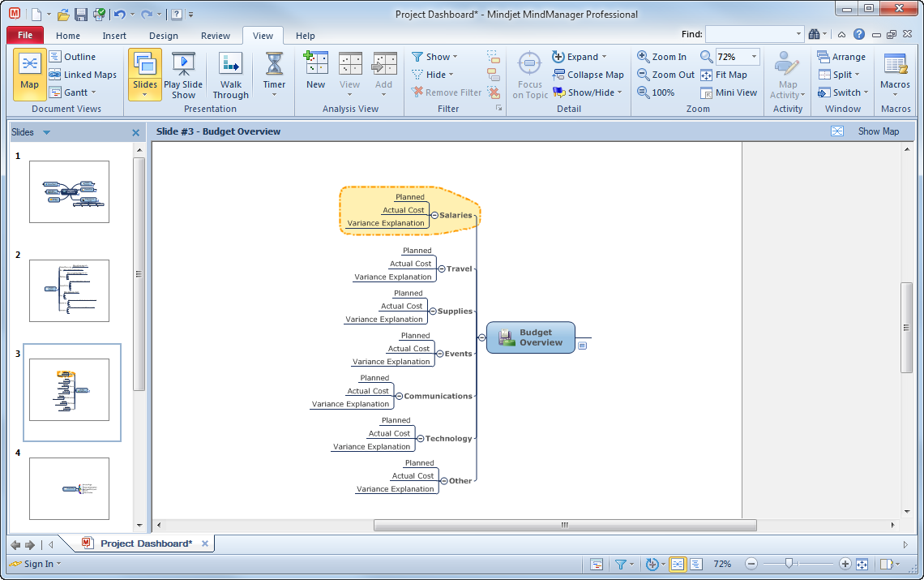Select slide 2 thumbnail
The image size is (924, 580).
coord(69,291)
